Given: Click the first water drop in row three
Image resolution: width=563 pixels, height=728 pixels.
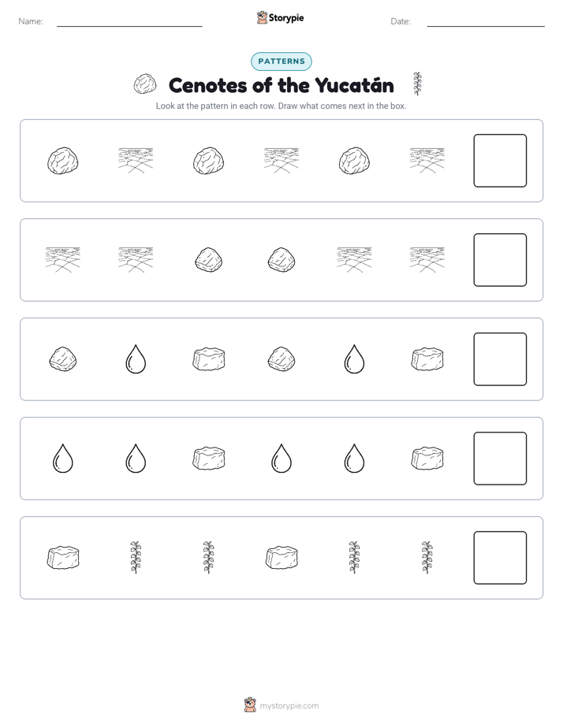Looking at the screenshot, I should [x=136, y=359].
